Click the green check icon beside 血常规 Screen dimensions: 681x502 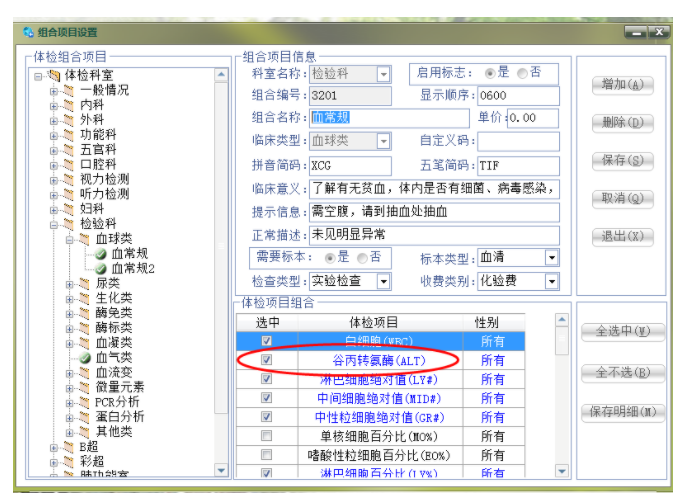(101, 254)
